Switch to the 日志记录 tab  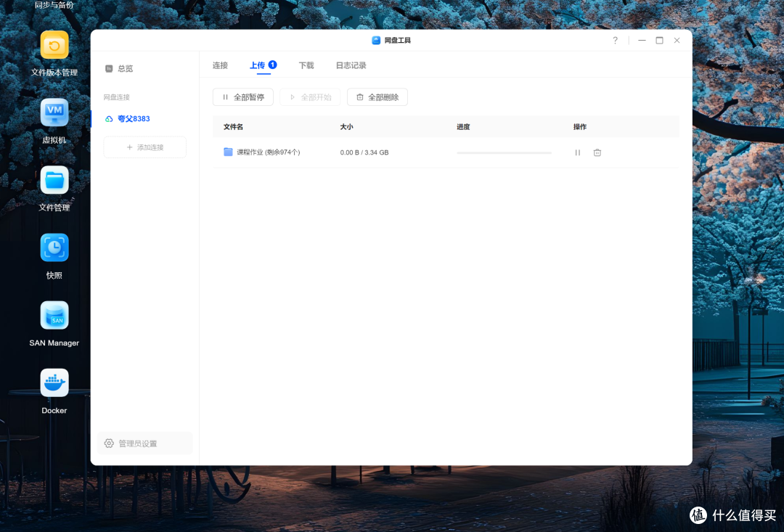(x=351, y=65)
